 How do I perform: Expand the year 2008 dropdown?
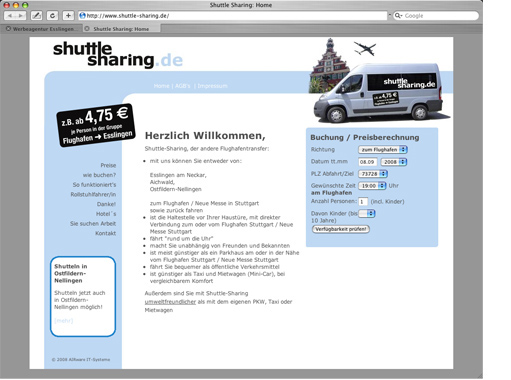(x=394, y=162)
